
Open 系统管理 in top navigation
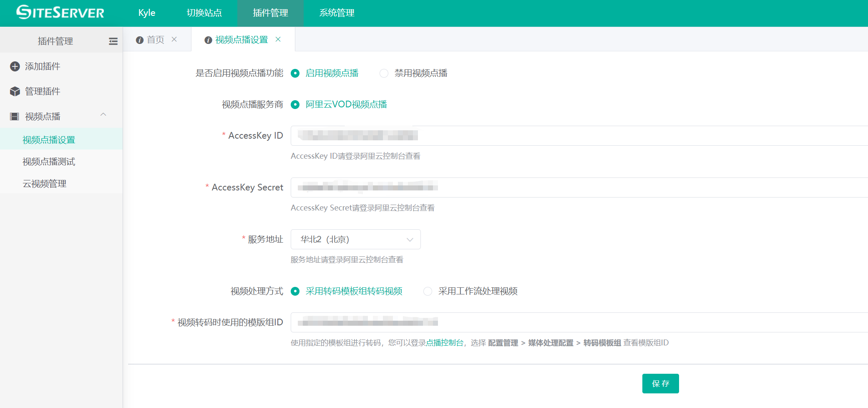click(x=337, y=13)
